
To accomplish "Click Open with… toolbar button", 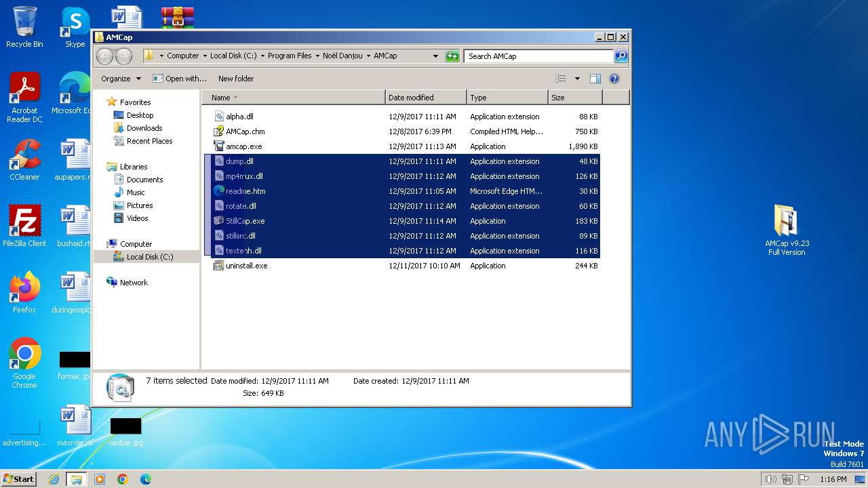I will click(x=180, y=79).
